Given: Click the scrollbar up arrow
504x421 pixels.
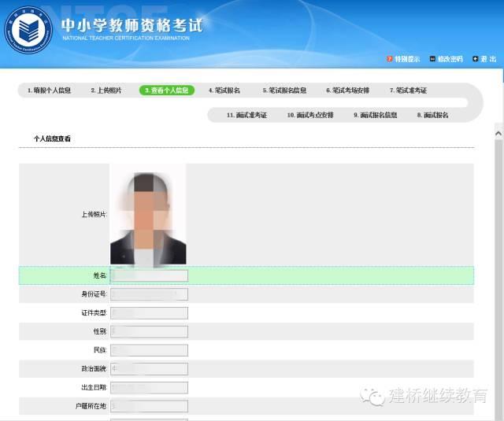Looking at the screenshot, I should [x=498, y=134].
